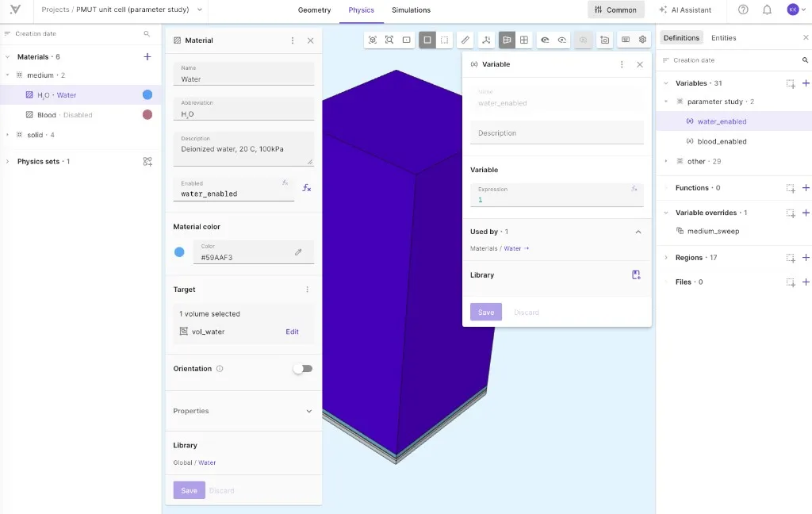The width and height of the screenshot is (812, 514).
Task: Open Material panel three-dot menu
Action: coord(293,40)
